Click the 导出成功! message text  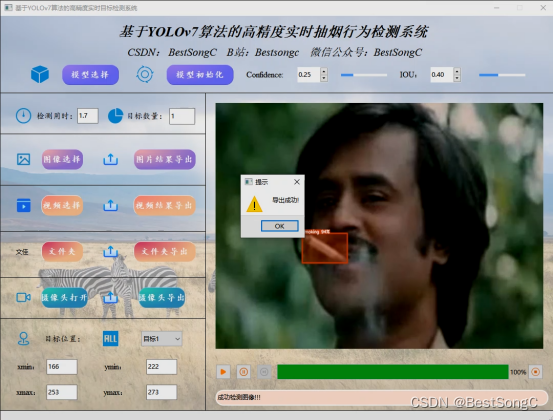(x=285, y=200)
